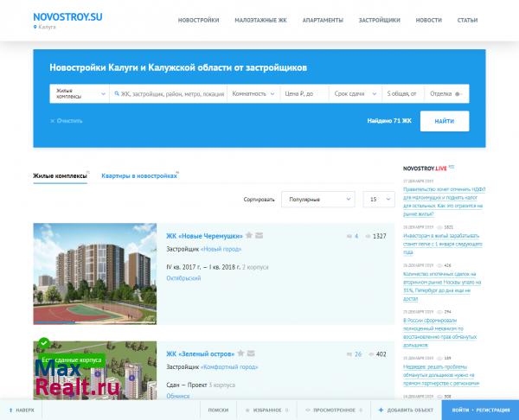Viewport: 519px width, 420px height.
Task: Click ДОБАВИТЬ ОБЪЕКТ in the bottom bar
Action: pyautogui.click(x=407, y=410)
